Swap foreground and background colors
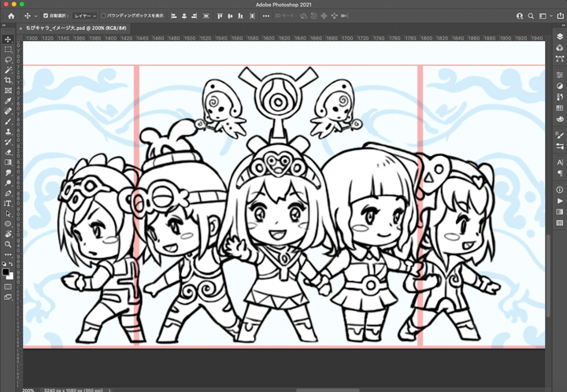Image resolution: width=567 pixels, height=392 pixels. point(11,264)
